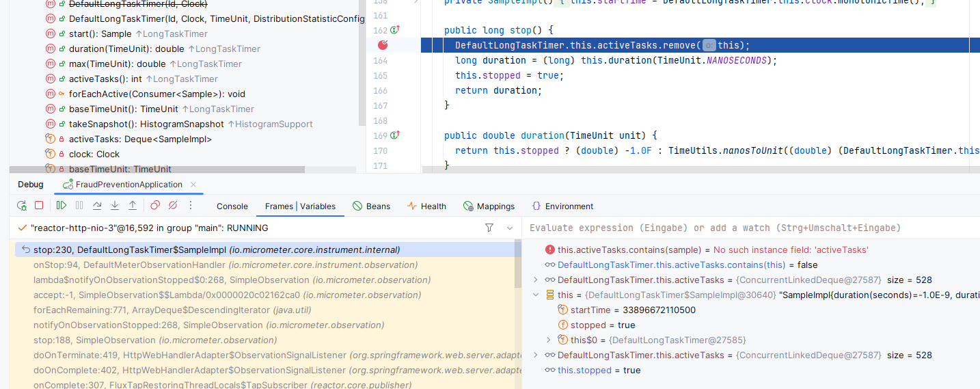This screenshot has width=980, height=389.
Task: Click the Step Over icon
Action: point(97,206)
